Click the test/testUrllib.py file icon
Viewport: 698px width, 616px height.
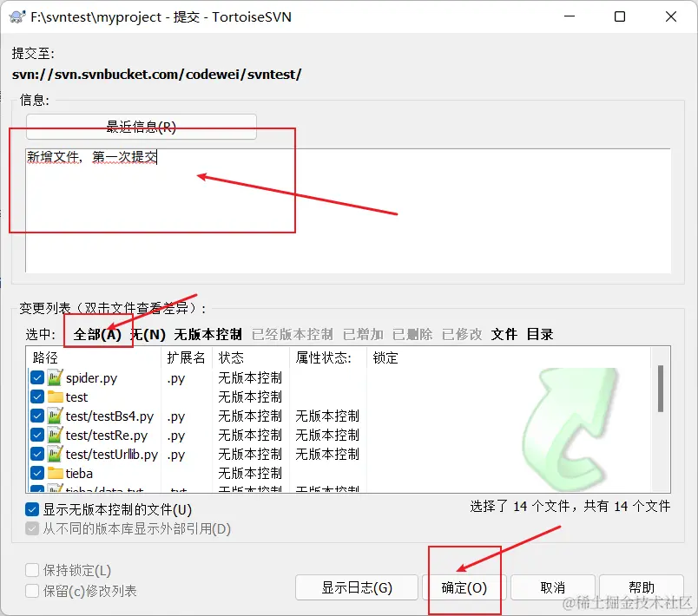tap(56, 454)
